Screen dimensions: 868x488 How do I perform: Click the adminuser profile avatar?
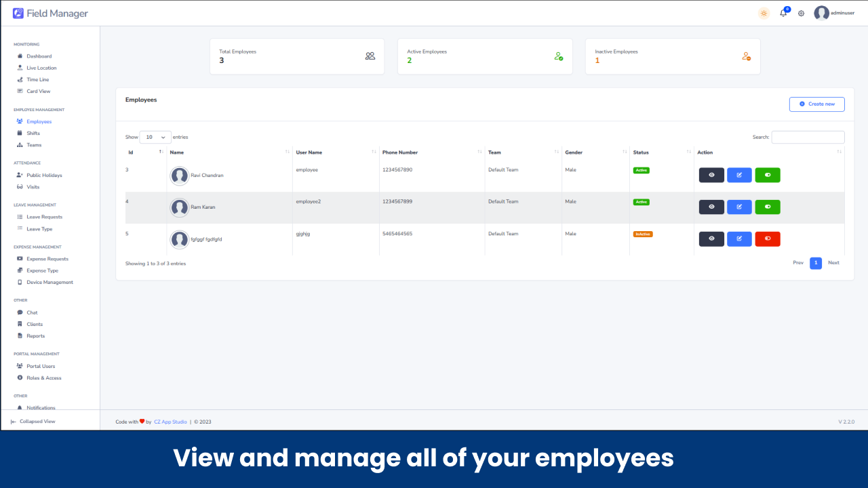point(822,13)
